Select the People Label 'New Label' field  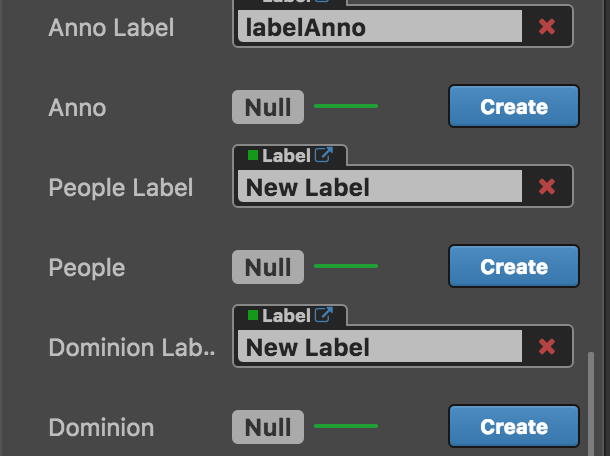(380, 187)
